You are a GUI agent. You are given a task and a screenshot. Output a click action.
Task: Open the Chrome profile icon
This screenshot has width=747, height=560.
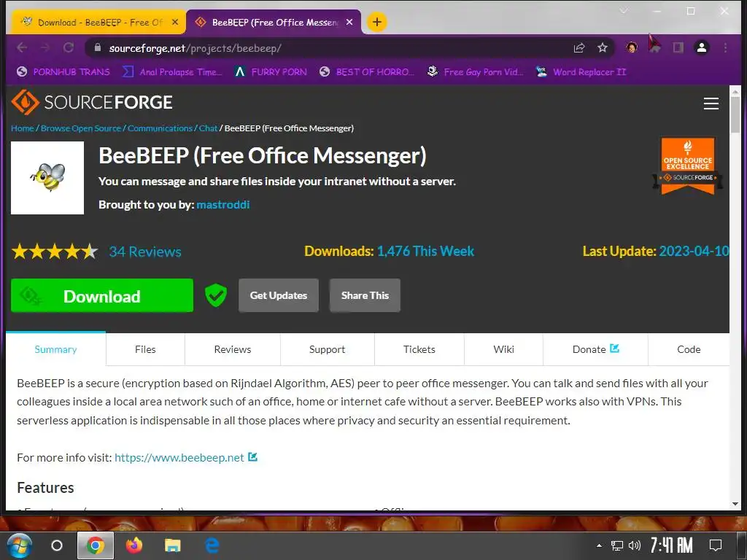pos(702,47)
